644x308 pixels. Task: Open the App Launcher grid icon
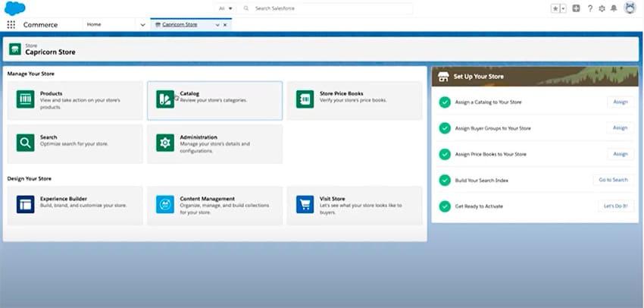[x=11, y=24]
